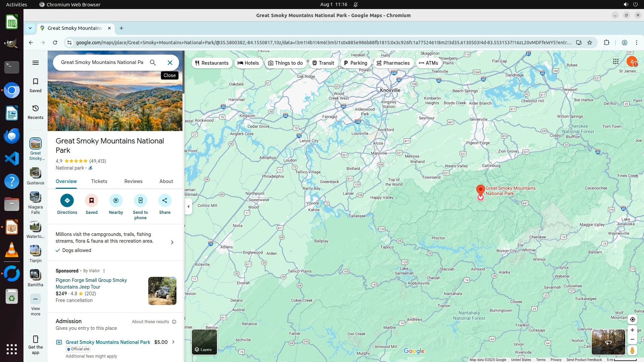
Task: Toggle the Hotels filter chip
Action: (x=248, y=63)
